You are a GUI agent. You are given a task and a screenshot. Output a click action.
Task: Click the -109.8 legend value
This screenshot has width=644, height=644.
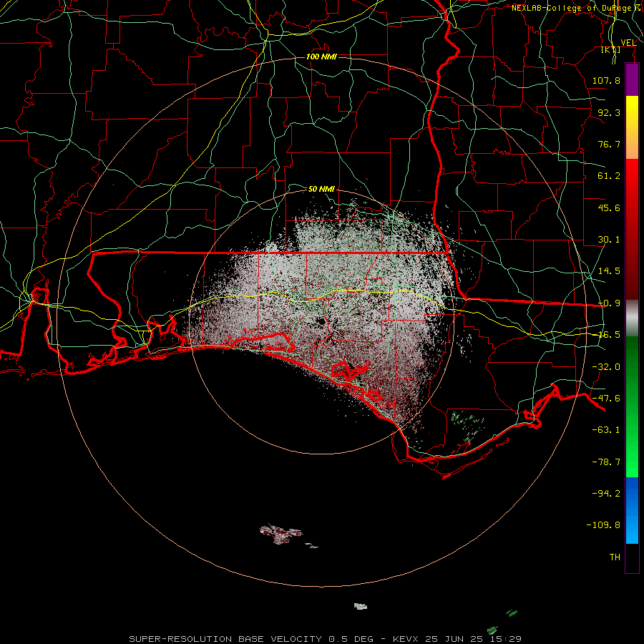[x=603, y=525]
